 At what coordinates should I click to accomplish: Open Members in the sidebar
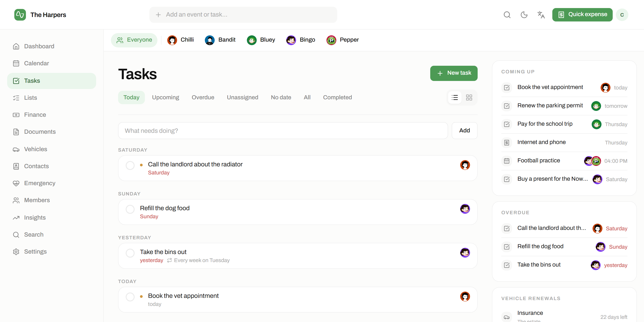[x=51, y=200]
